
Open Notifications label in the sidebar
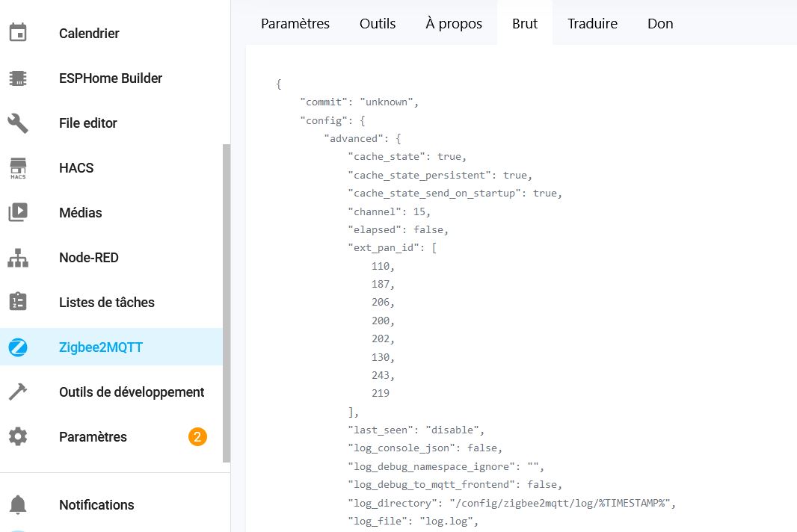click(96, 505)
